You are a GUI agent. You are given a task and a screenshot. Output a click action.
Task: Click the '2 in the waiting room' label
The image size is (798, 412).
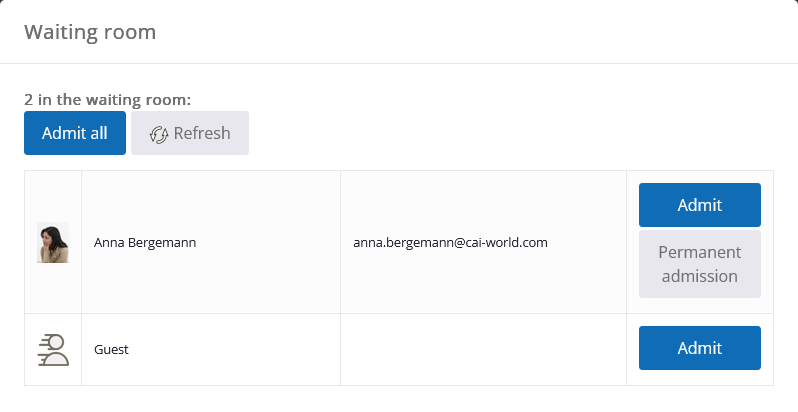[107, 100]
